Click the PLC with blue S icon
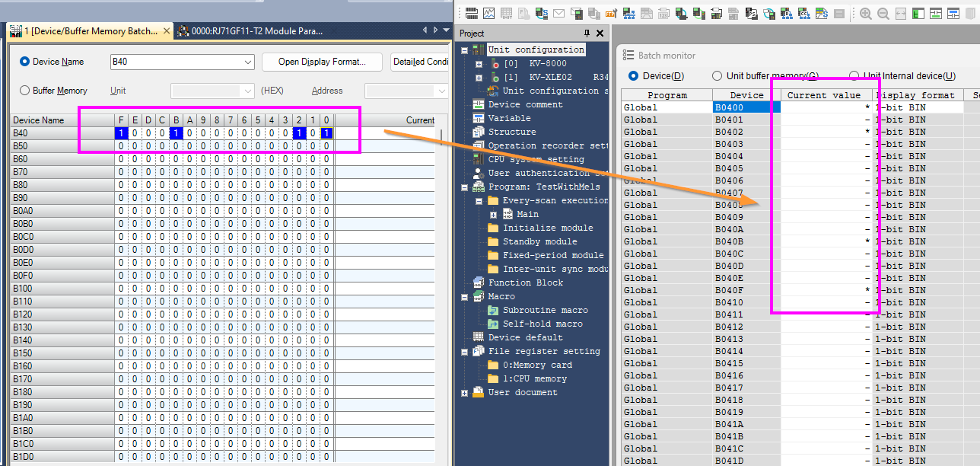The height and width of the screenshot is (466, 980). (541, 13)
